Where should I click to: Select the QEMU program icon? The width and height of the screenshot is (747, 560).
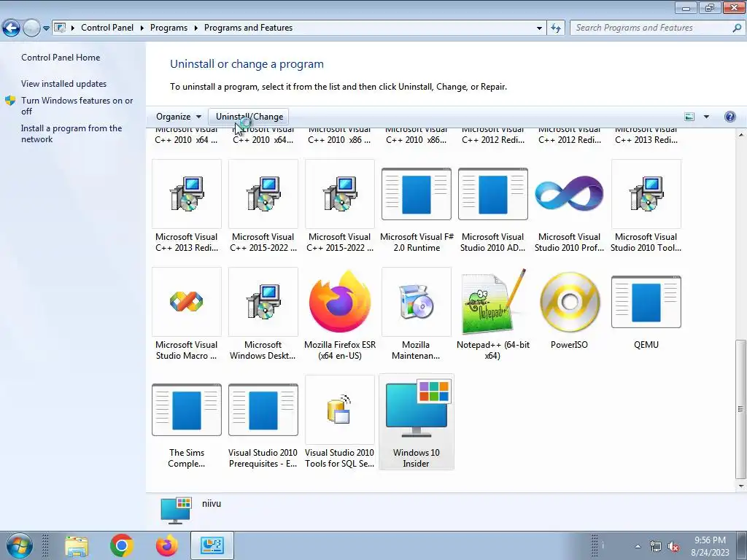tap(646, 301)
